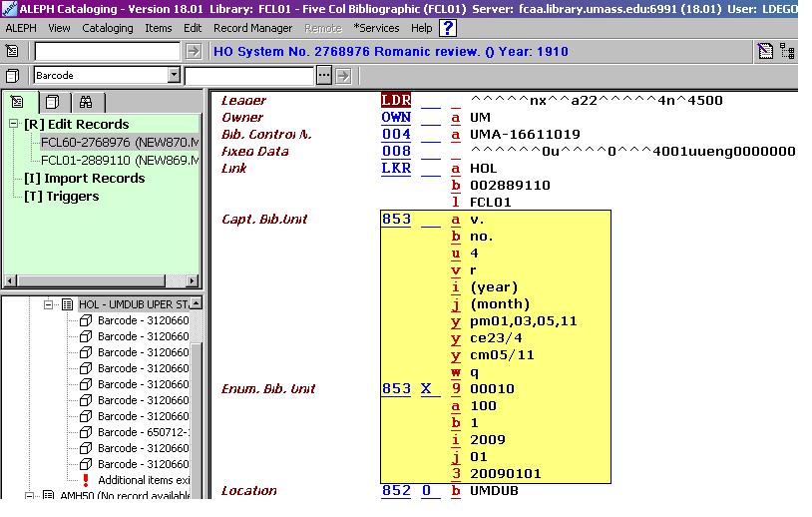
Task: Switch to the Items tab with cube icon
Action: (x=52, y=102)
